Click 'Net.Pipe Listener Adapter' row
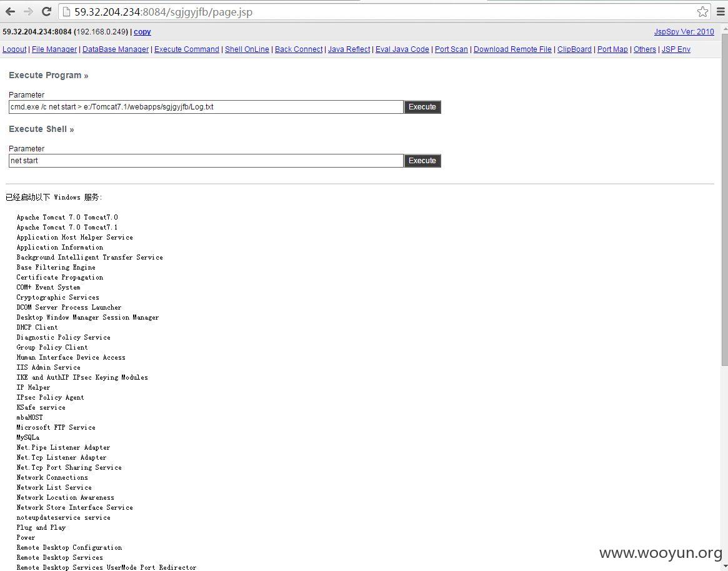Image resolution: width=728 pixels, height=571 pixels. 64,447
